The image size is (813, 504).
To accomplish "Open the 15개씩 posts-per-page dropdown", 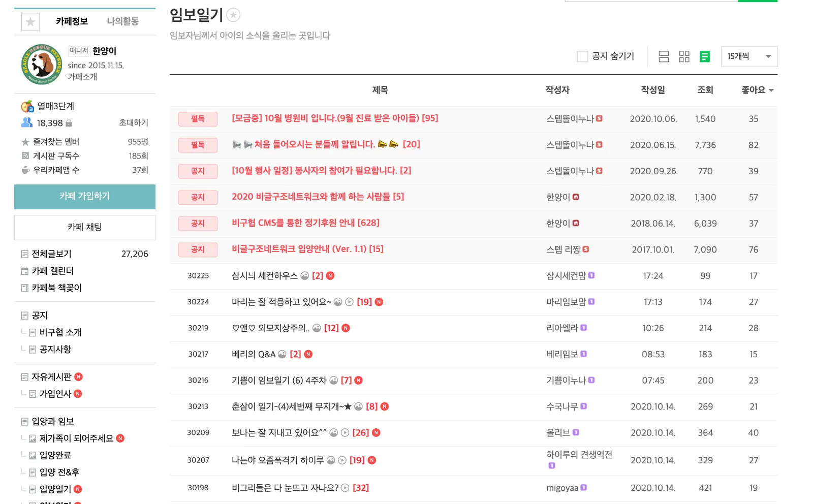I will click(x=749, y=56).
